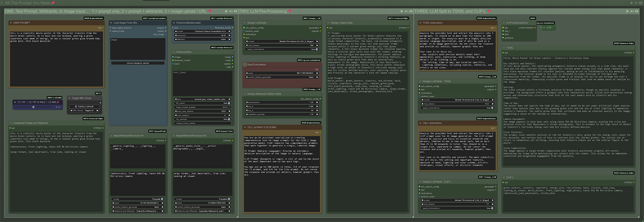Toggle apply_instructions on Searge LLM Node
The image size is (644, 222).
(316, 49)
